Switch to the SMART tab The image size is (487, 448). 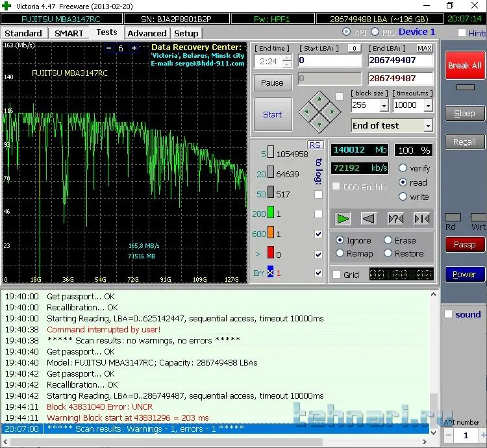pos(69,33)
